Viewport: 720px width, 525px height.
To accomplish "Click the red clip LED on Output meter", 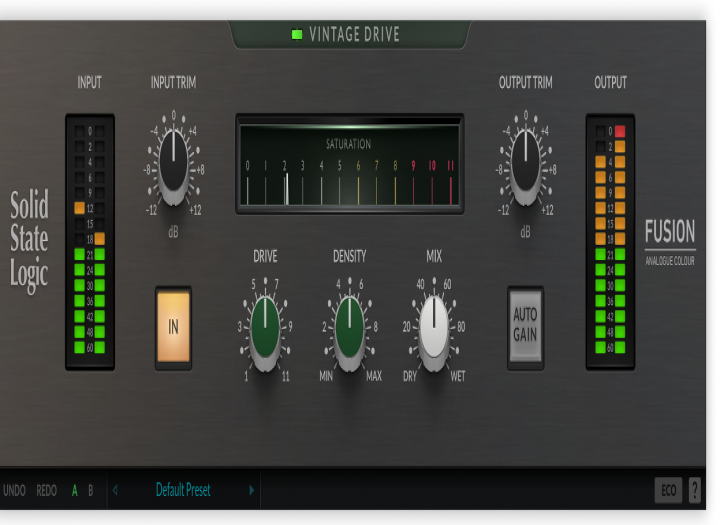I will click(620, 131).
